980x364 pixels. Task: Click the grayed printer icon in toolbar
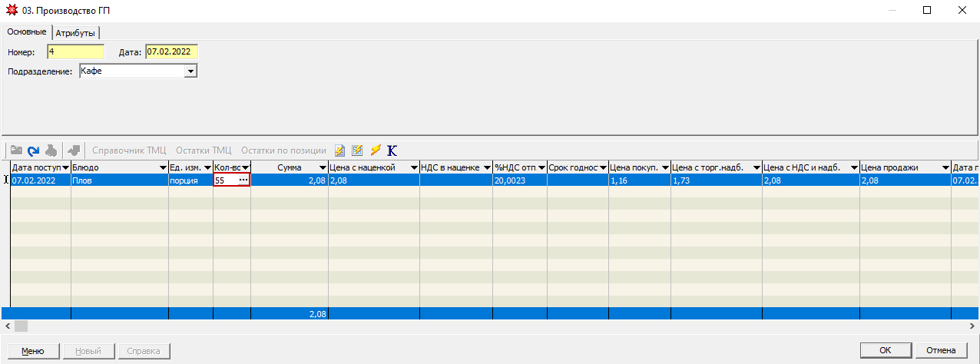(x=51, y=151)
